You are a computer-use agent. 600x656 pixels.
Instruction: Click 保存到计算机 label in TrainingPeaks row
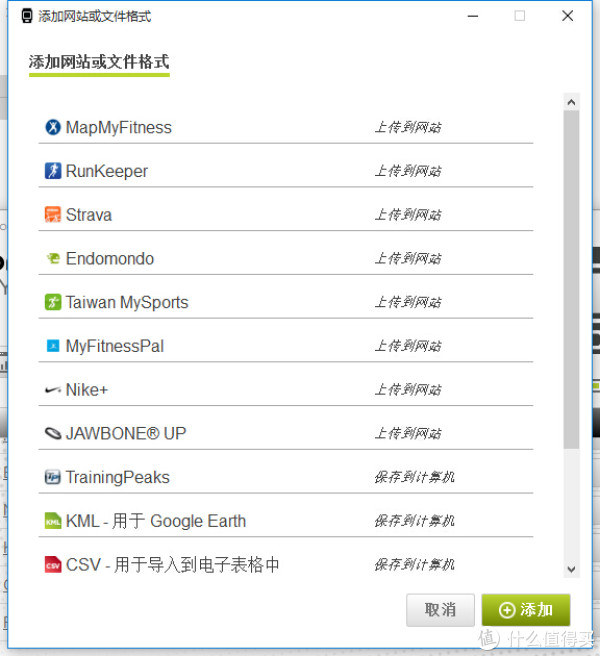[414, 477]
